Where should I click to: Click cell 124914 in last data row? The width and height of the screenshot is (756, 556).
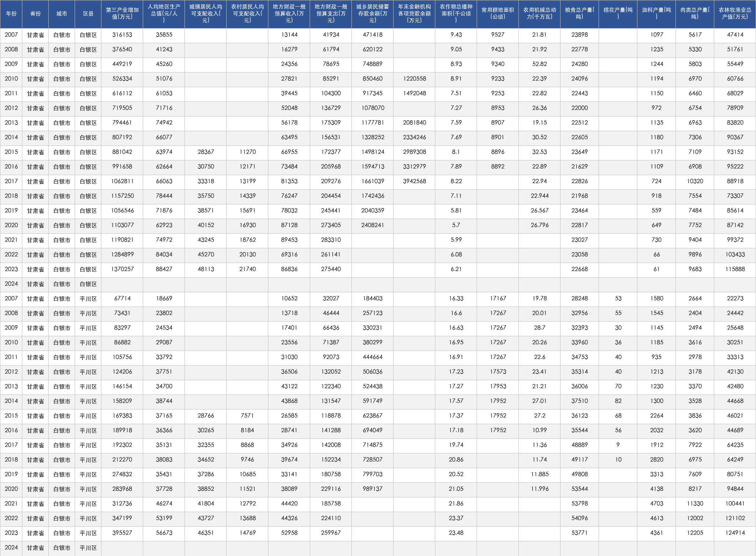[735, 533]
